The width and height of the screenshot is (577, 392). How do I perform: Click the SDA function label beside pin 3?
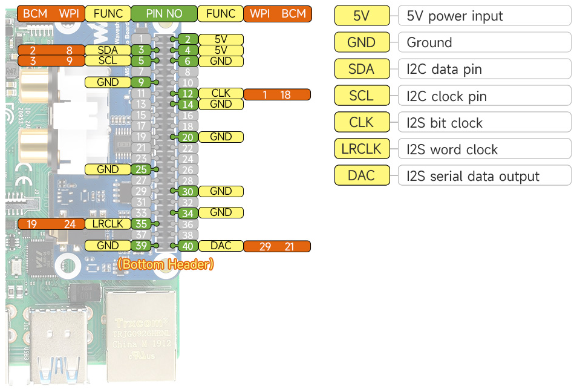[x=108, y=50]
